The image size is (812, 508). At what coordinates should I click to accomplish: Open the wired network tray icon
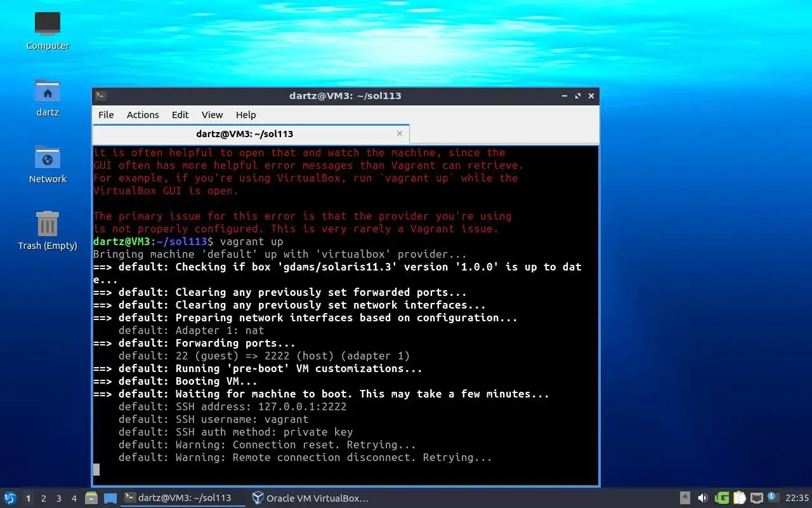tap(757, 498)
